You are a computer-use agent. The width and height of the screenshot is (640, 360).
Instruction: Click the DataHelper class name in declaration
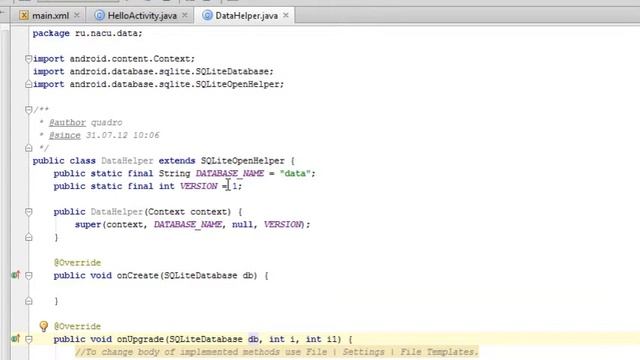click(x=127, y=161)
